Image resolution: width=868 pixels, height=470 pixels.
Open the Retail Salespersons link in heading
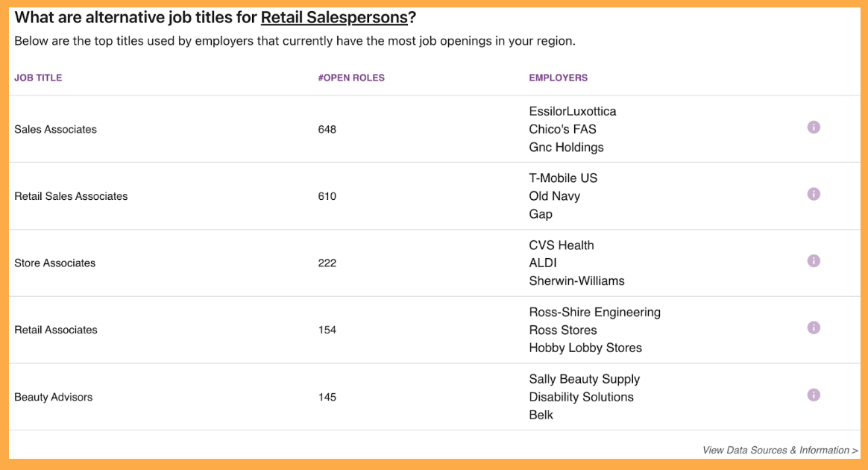[334, 18]
